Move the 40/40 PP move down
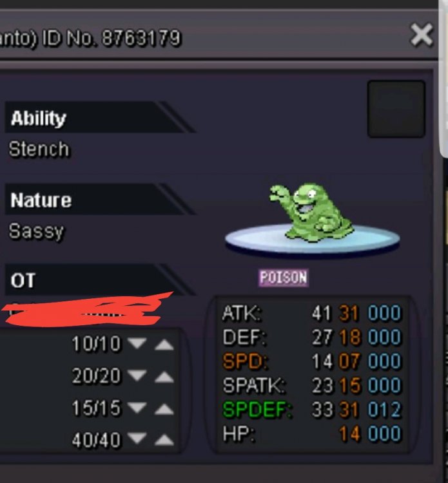 coord(137,438)
